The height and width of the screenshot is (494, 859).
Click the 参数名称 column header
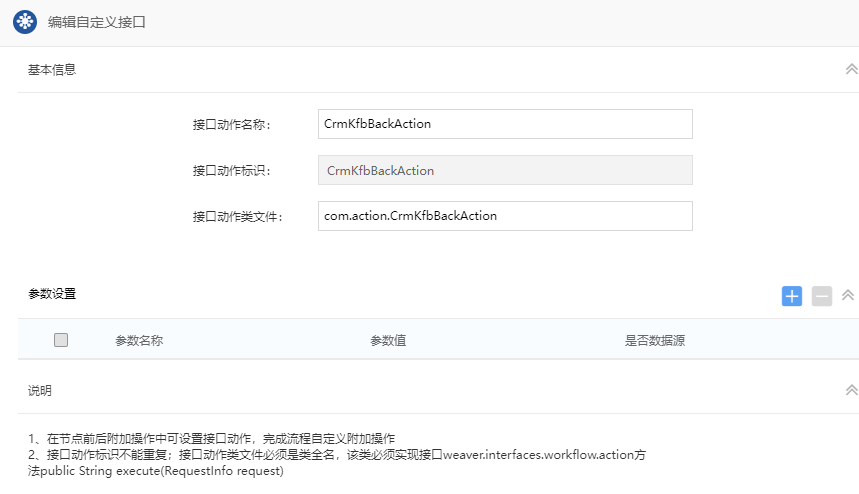click(139, 340)
